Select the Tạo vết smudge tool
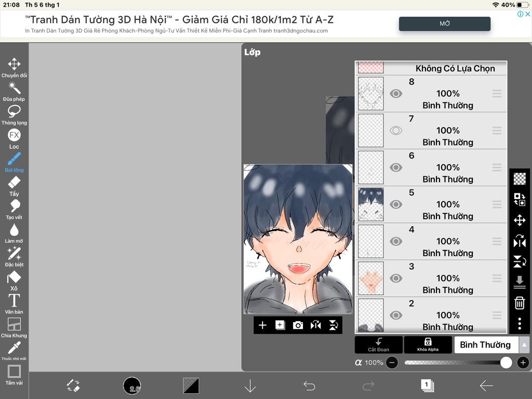The image size is (532, 399). tap(14, 210)
